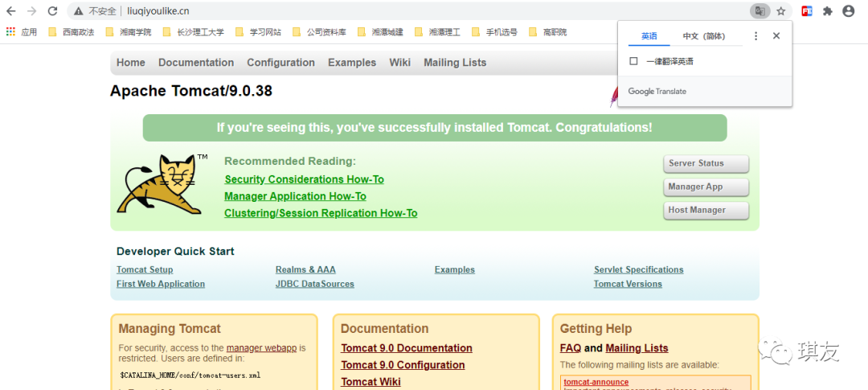The width and height of the screenshot is (868, 390).
Task: Open the 公司资料库 bookmark folder
Action: (319, 32)
